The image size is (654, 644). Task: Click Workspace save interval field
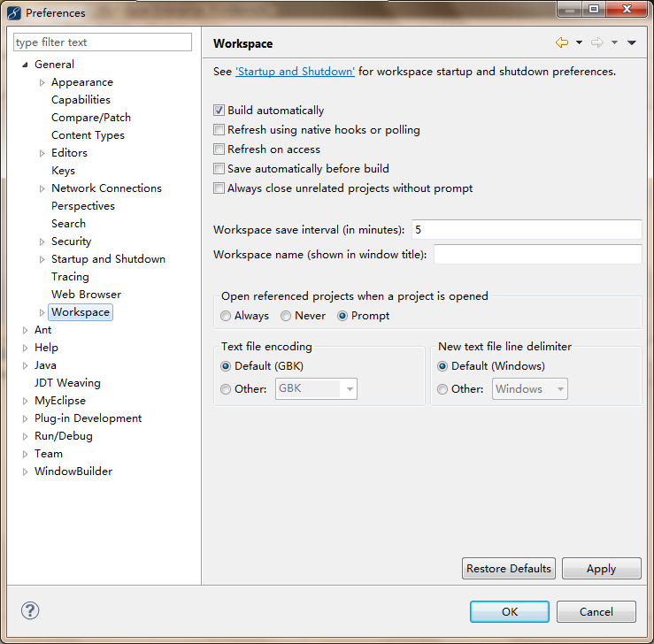527,230
